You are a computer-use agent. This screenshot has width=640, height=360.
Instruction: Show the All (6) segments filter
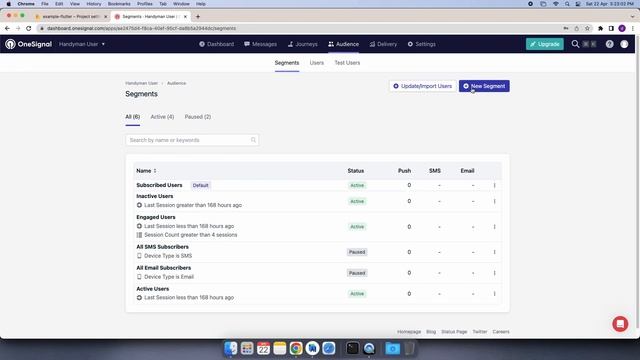tap(133, 117)
